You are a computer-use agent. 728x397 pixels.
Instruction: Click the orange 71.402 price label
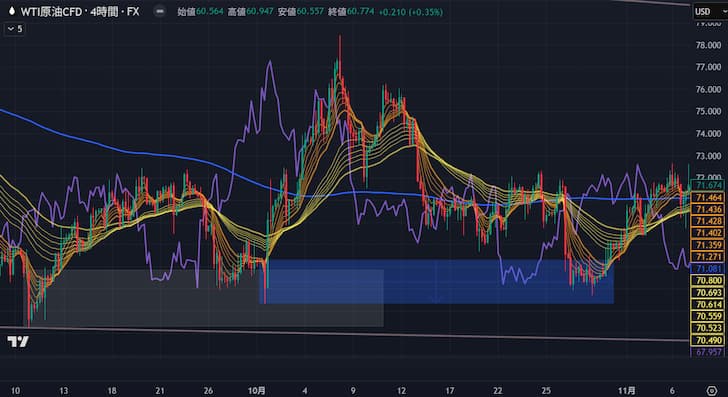click(x=708, y=233)
